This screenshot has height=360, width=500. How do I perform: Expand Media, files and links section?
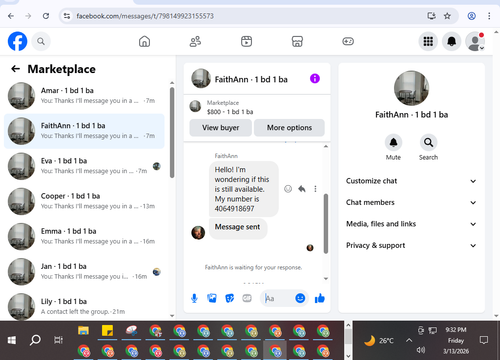click(411, 224)
